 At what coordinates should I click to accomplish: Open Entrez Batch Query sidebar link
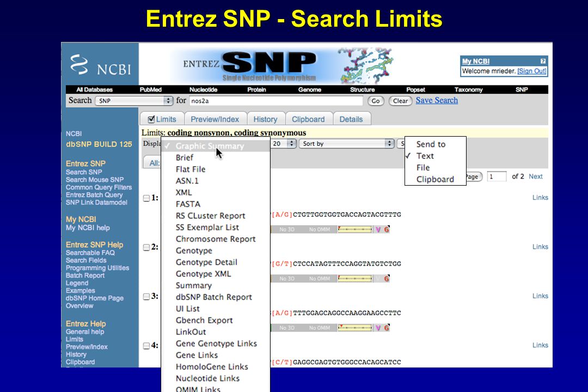(94, 195)
